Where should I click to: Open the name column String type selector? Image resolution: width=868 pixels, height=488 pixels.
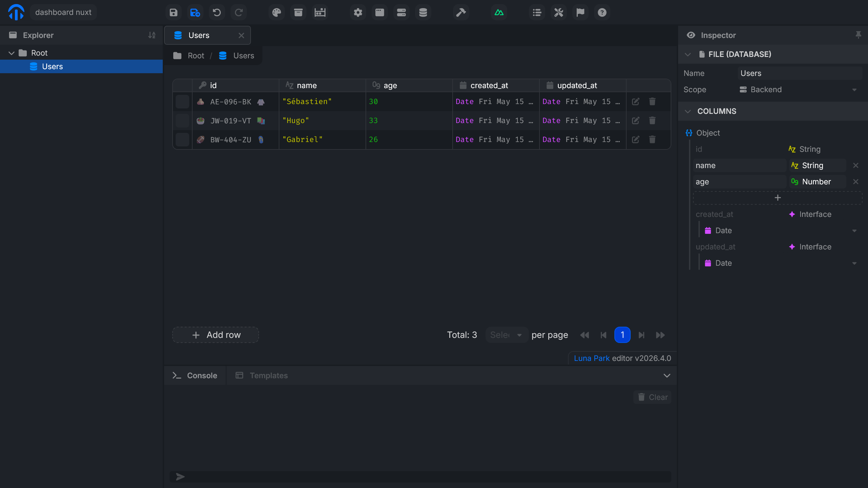pos(817,165)
